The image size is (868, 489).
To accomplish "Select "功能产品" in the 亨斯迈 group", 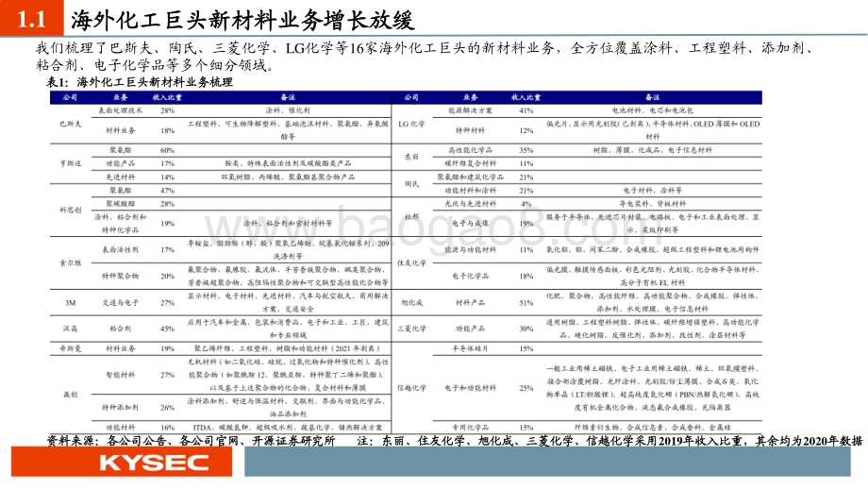I will coord(120,163).
